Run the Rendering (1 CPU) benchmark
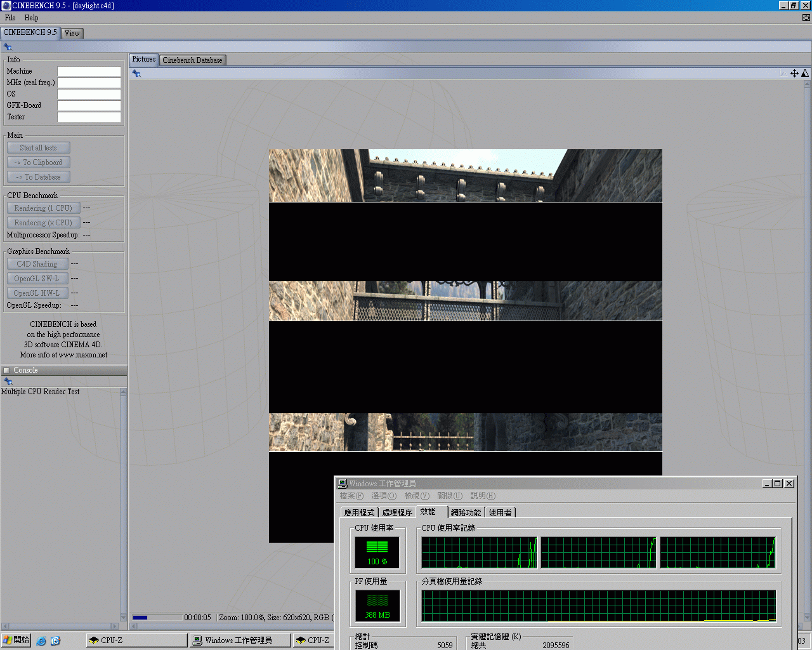The width and height of the screenshot is (812, 650). [43, 208]
